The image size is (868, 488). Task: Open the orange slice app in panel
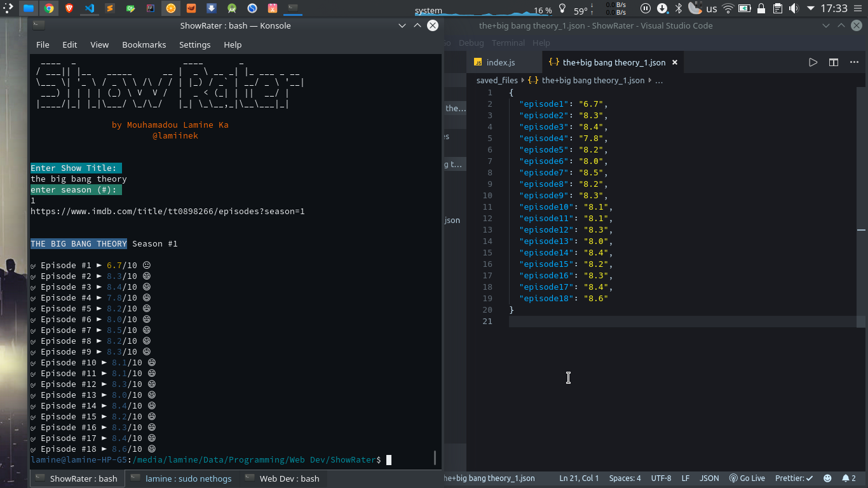[170, 8]
